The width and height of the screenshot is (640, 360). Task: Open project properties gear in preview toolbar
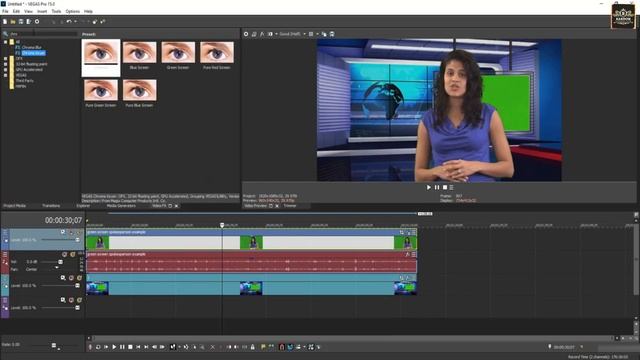click(246, 34)
